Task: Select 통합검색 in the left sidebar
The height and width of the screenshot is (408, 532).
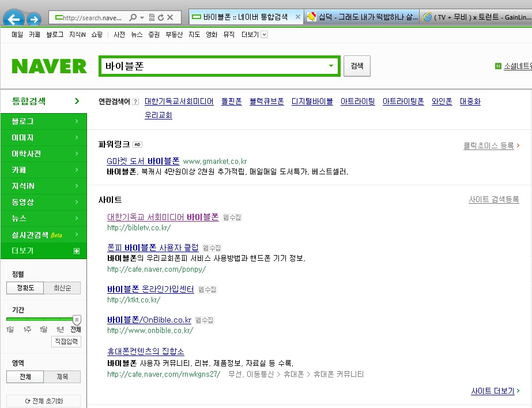Action: pyautogui.click(x=44, y=101)
